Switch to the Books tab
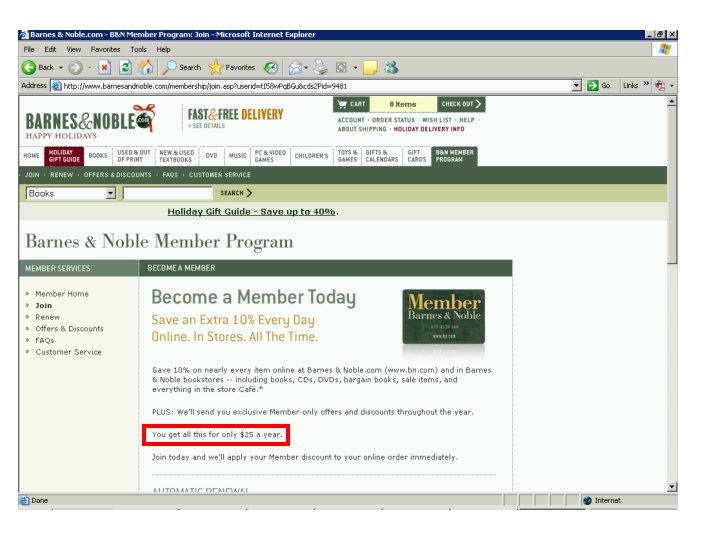Screen dimensions: 720x540 [98, 156]
